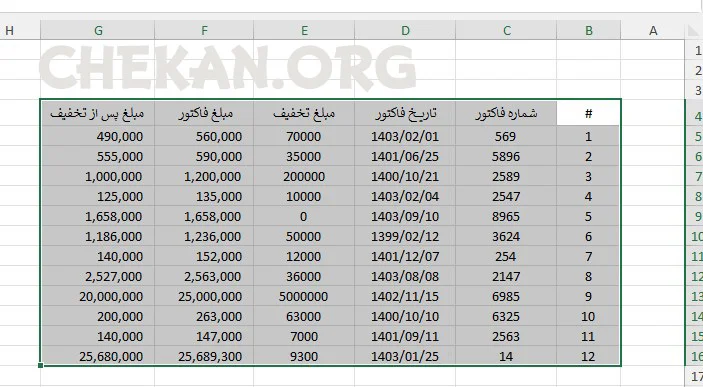This screenshot has width=703, height=387.
Task: Select invoice number cell 569
Action: [x=506, y=136]
